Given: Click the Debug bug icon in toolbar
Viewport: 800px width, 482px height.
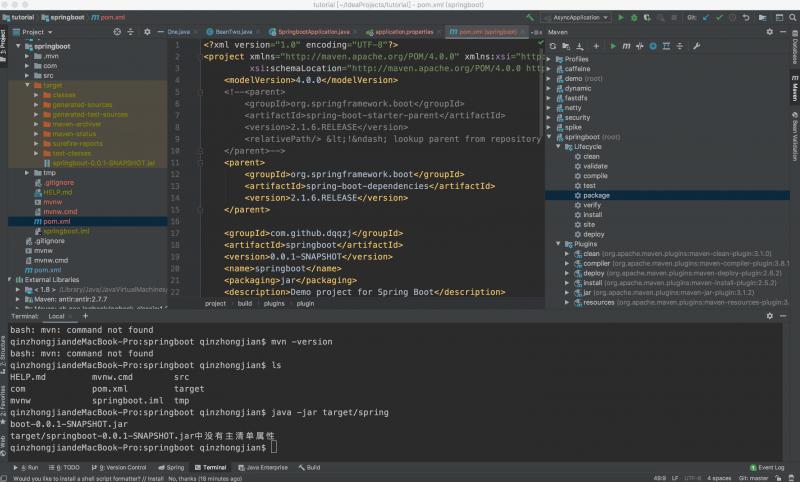Looking at the screenshot, I should point(636,17).
